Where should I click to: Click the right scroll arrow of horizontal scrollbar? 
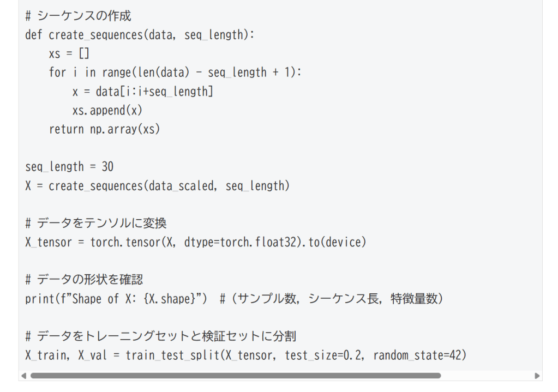tap(538, 376)
